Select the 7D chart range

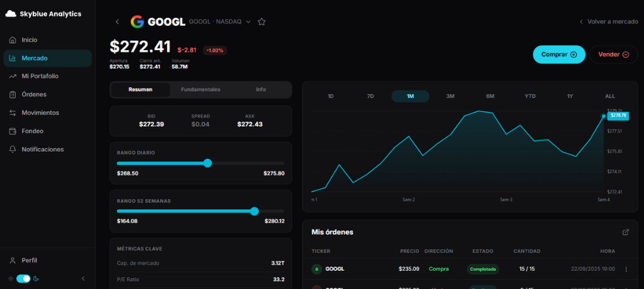point(370,97)
